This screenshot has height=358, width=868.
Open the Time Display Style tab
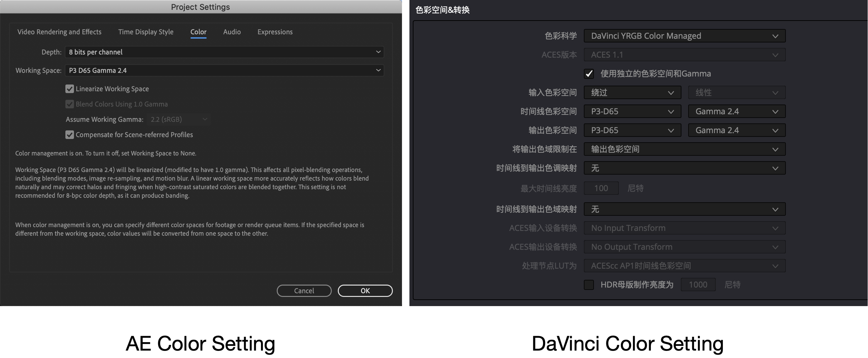(145, 32)
